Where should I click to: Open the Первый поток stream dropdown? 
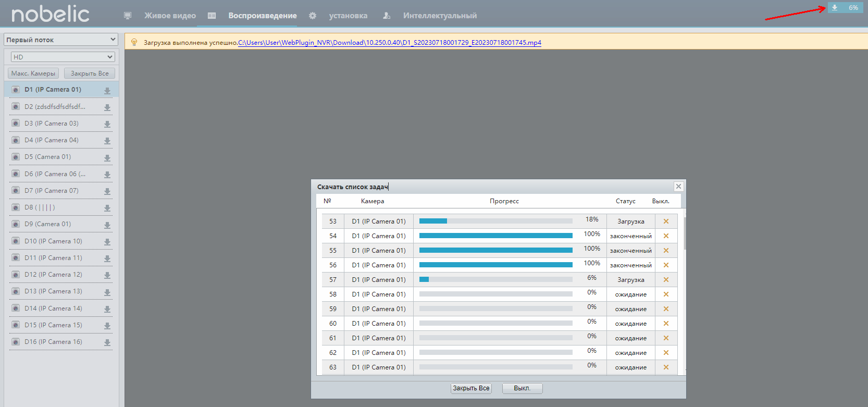[61, 40]
